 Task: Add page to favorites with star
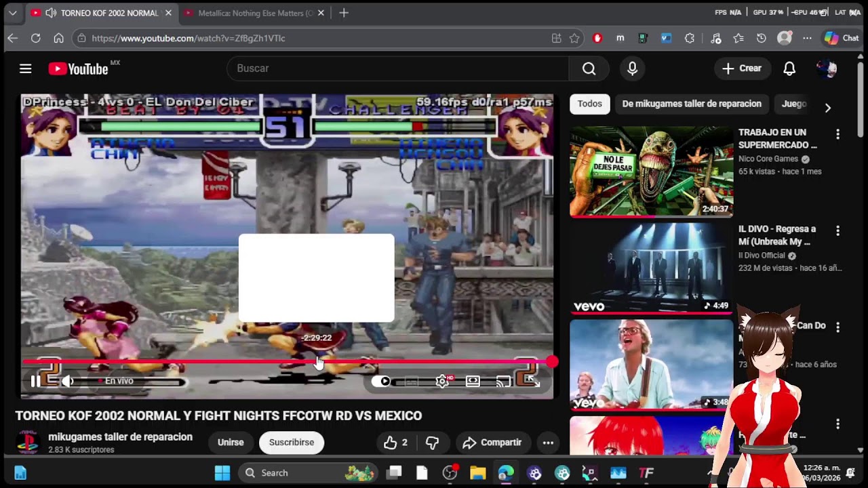pos(574,39)
